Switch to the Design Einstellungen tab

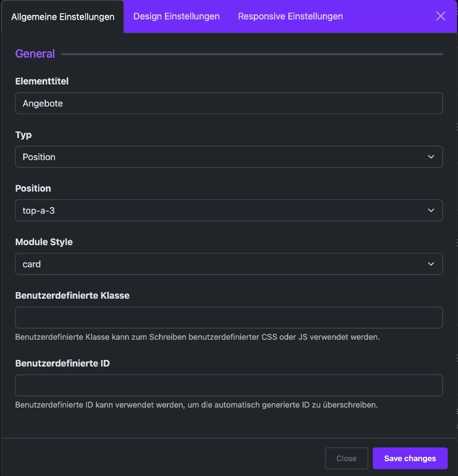[x=176, y=17]
